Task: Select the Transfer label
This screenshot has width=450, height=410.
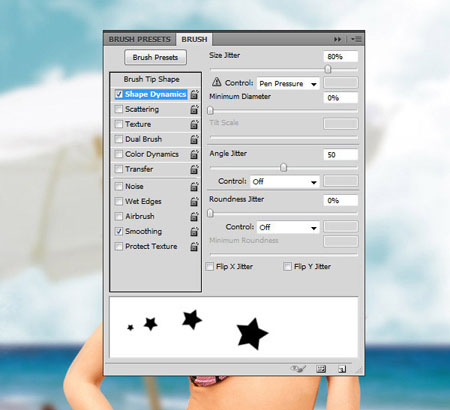Action: [x=139, y=169]
